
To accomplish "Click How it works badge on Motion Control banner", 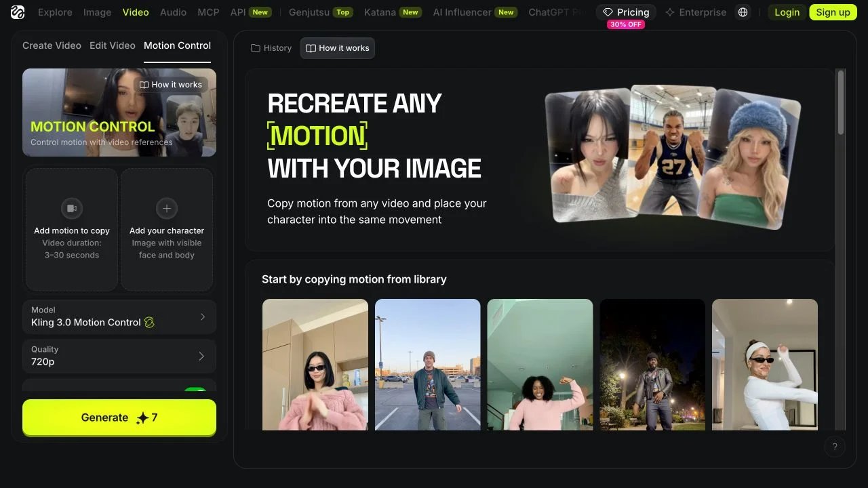I will (x=171, y=85).
